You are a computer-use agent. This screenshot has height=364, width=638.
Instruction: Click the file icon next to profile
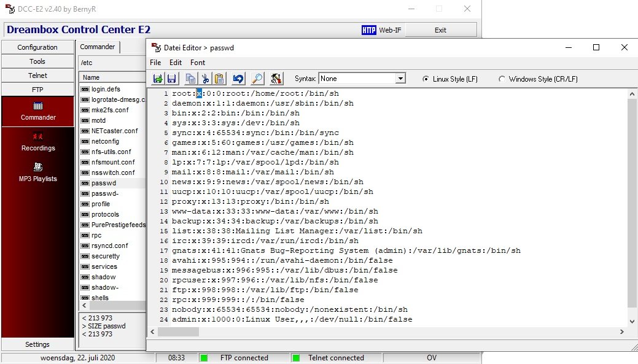pyautogui.click(x=85, y=204)
